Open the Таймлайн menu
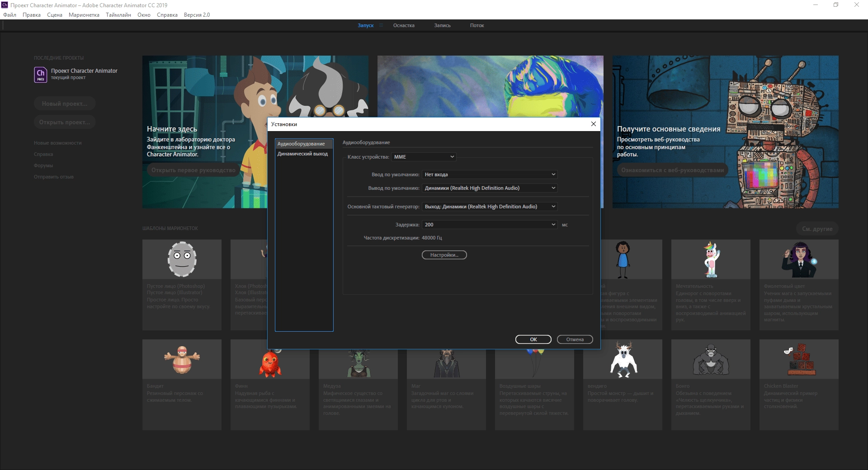Image resolution: width=868 pixels, height=470 pixels. click(x=118, y=15)
